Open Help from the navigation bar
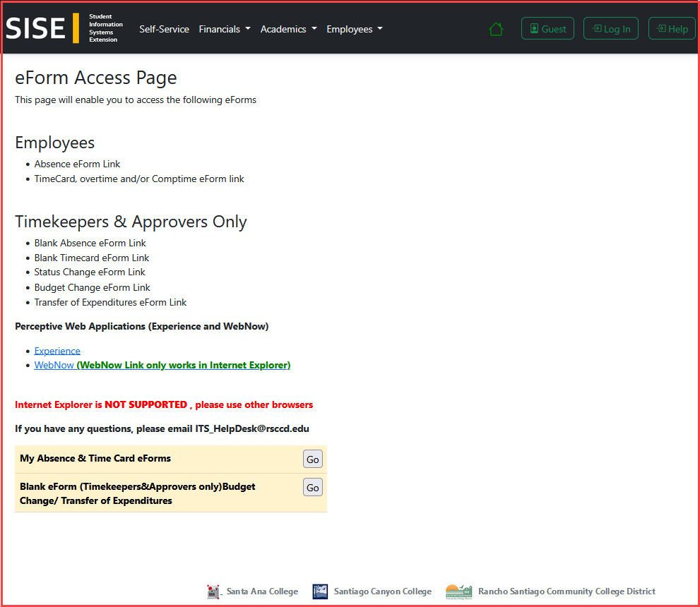Viewport: 700px width, 607px height. pos(672,28)
